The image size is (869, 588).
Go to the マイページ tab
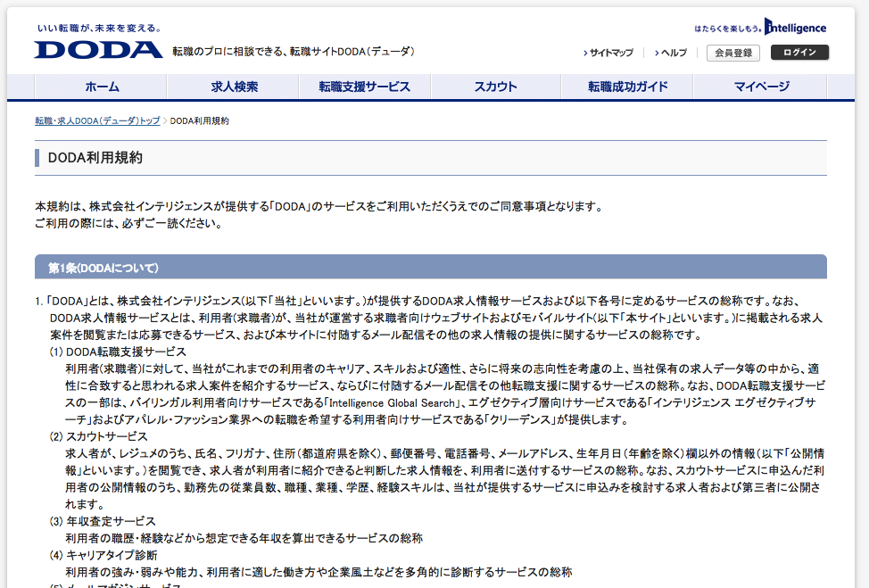click(761, 87)
